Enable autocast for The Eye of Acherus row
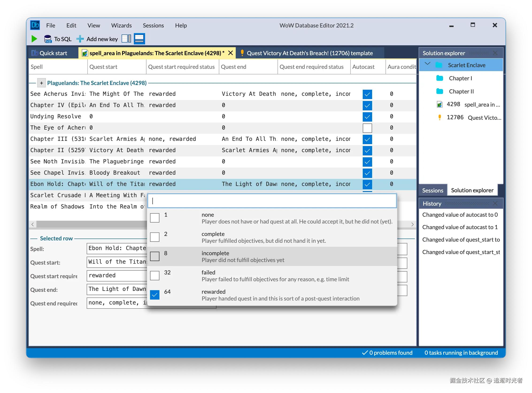 [367, 128]
